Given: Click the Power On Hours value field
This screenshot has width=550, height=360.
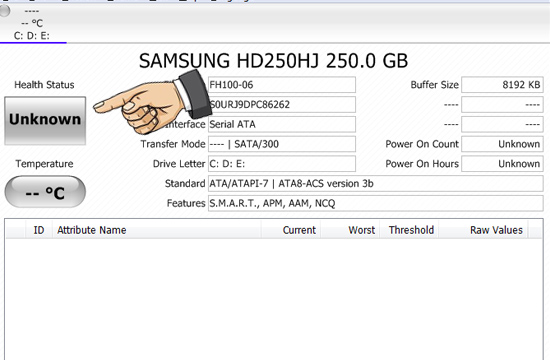Looking at the screenshot, I should pos(502,164).
